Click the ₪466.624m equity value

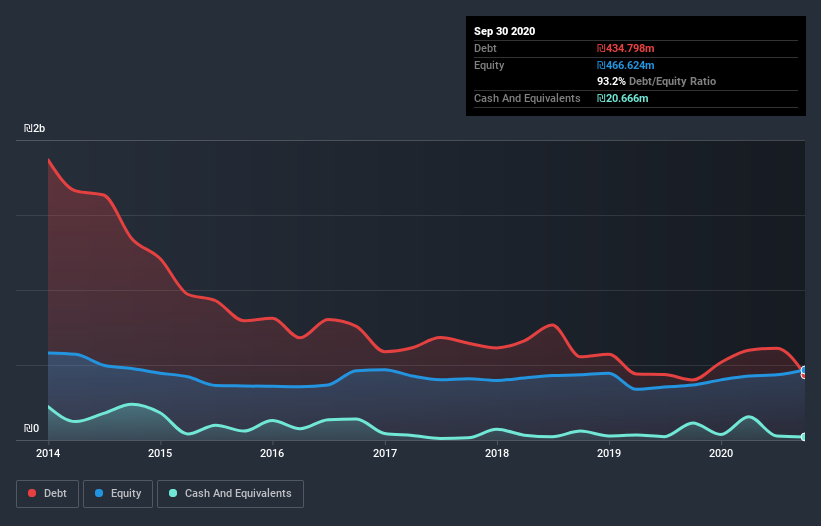click(x=626, y=65)
